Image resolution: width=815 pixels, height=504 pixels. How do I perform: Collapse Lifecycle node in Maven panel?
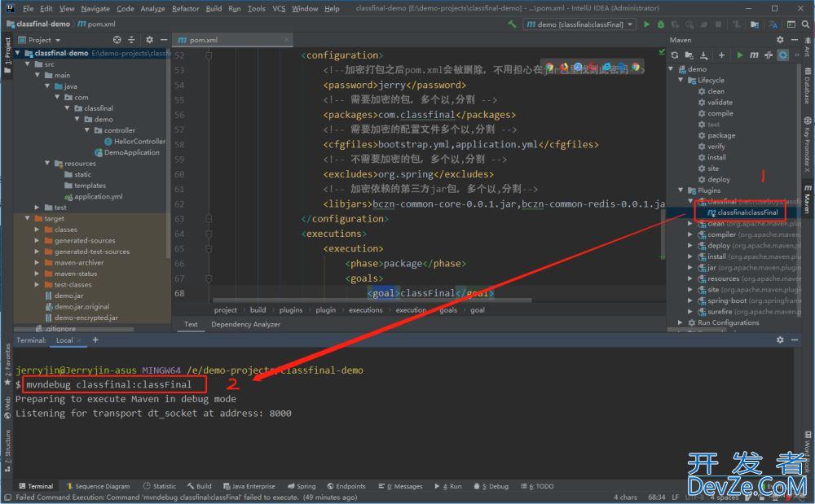point(681,81)
